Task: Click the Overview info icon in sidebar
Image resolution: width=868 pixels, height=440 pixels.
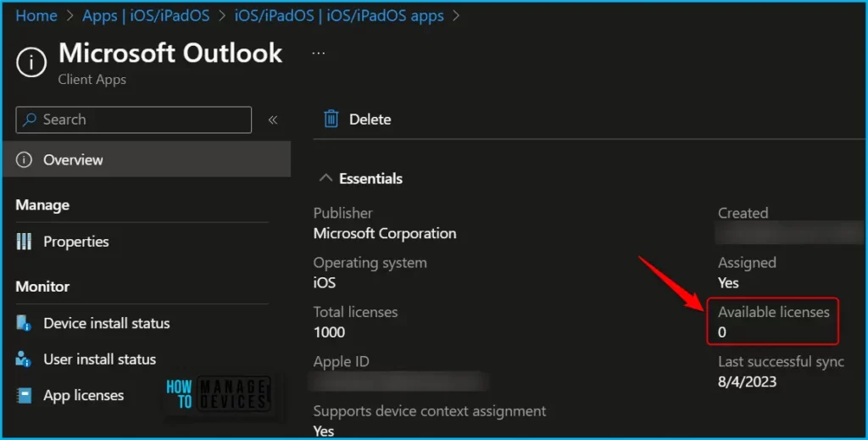Action: pyautogui.click(x=25, y=159)
